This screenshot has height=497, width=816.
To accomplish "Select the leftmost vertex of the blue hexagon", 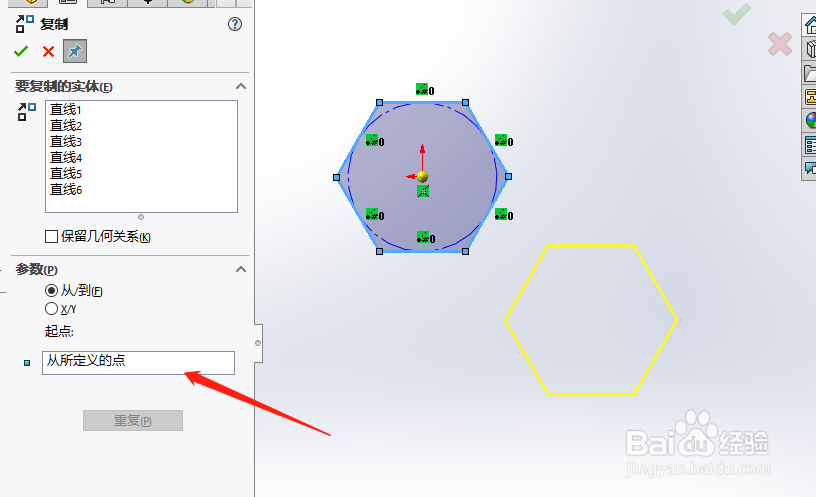I will (x=337, y=177).
